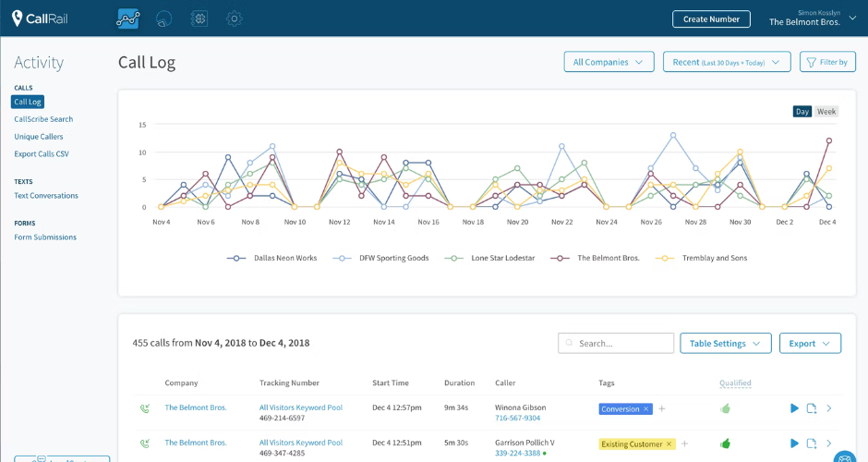Select Call Log in sidebar

[x=28, y=102]
